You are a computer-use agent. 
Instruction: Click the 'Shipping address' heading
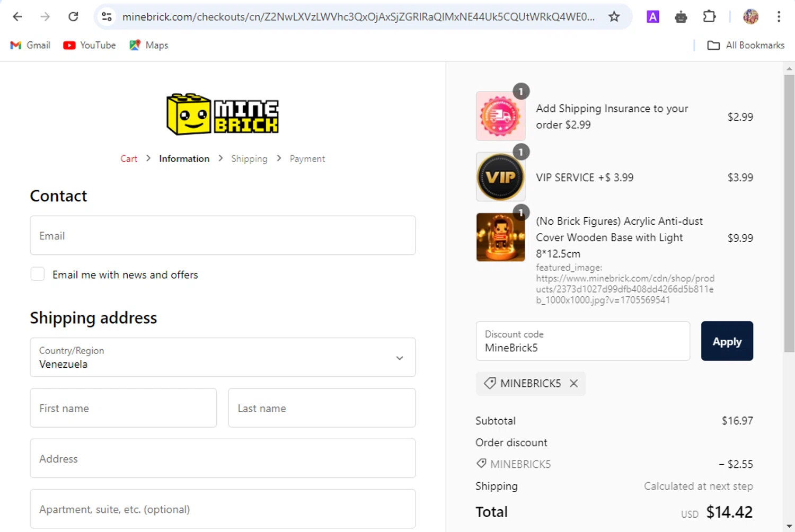pos(93,317)
